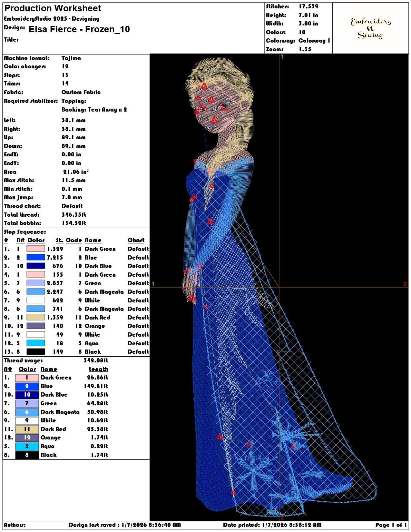Click thread length "50.98ft" for Dark Magenta
The height and width of the screenshot is (532, 411).
click(x=97, y=412)
